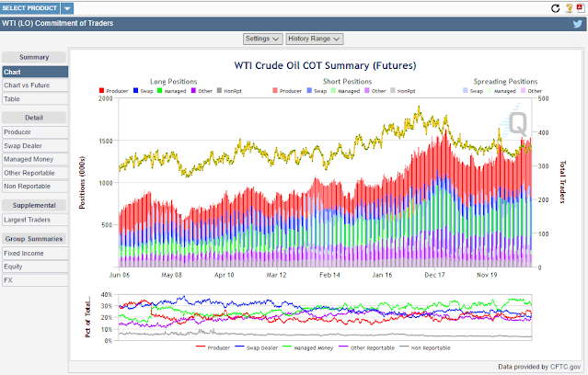Toggle Short Swap legend swatch
This screenshot has width=588, height=375.
click(309, 91)
